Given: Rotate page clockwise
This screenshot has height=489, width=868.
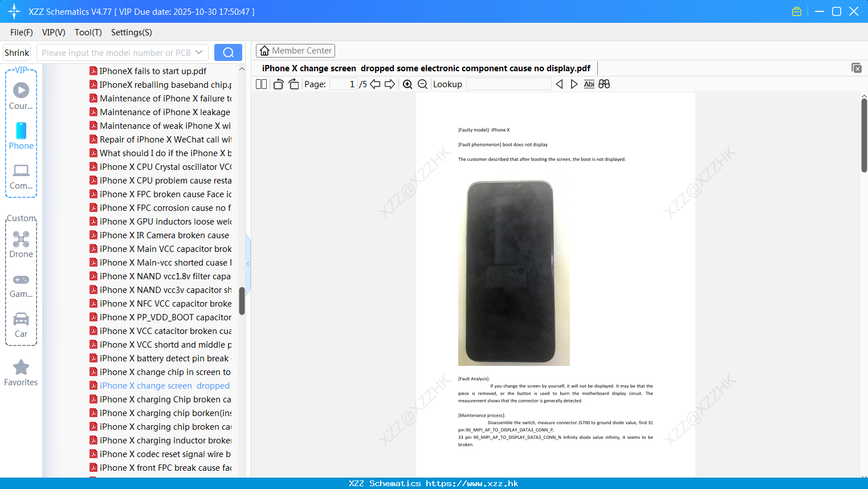Looking at the screenshot, I should click(294, 84).
